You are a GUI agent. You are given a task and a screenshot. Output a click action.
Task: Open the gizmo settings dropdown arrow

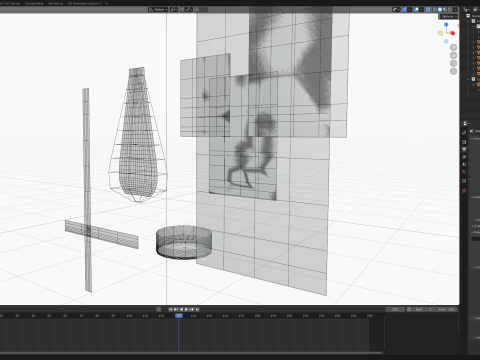pos(409,9)
